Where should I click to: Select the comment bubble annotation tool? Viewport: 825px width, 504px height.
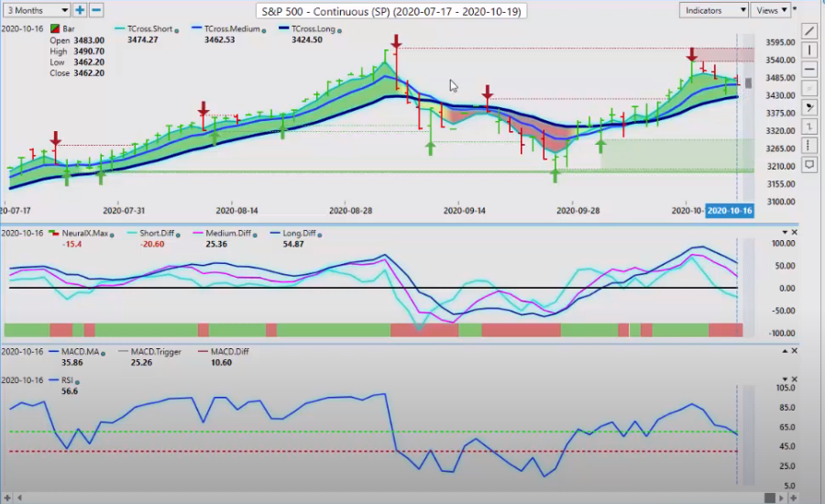[x=809, y=165]
